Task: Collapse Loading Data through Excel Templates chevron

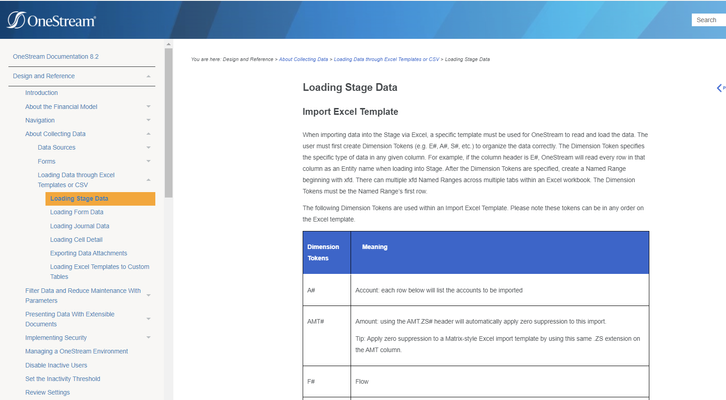Action: point(148,180)
